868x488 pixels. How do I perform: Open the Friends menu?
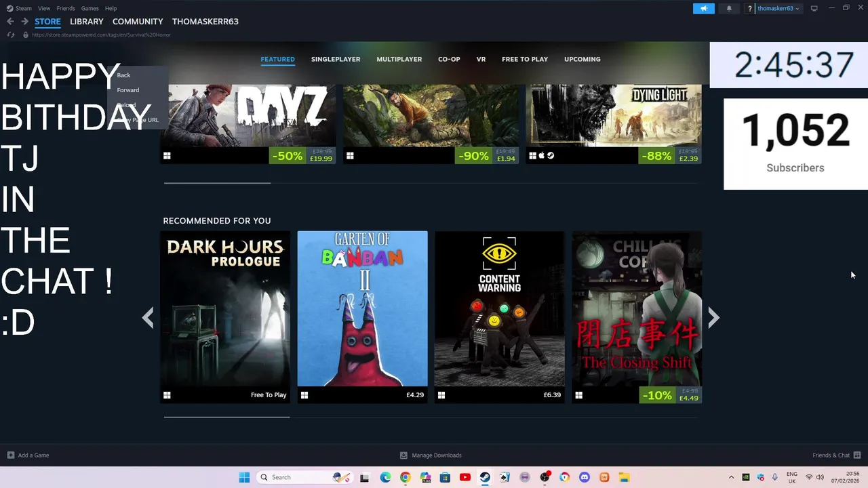pyautogui.click(x=66, y=8)
